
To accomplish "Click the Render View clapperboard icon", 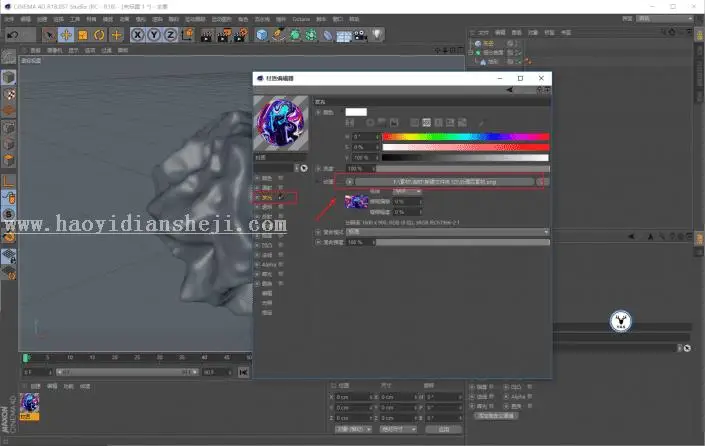I will click(207, 35).
